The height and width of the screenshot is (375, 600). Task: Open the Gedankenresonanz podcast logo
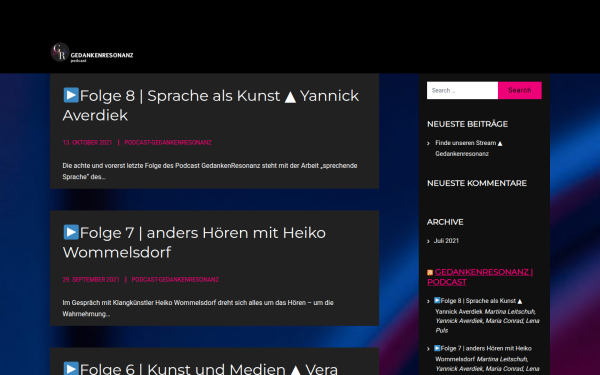pyautogui.click(x=60, y=52)
